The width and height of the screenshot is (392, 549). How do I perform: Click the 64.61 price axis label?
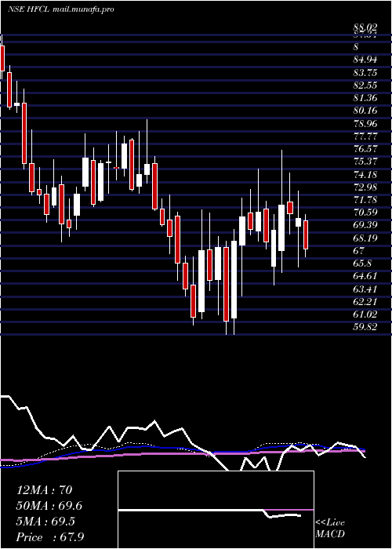[x=365, y=277]
